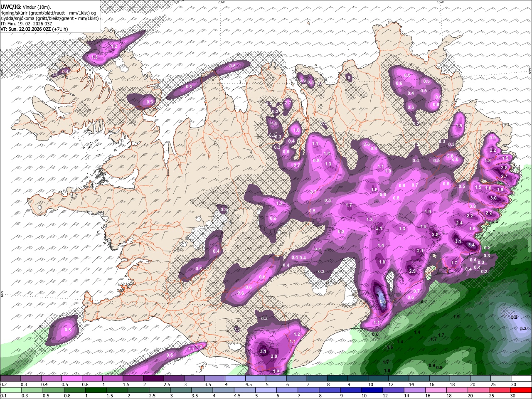Click the '3.4' precipitation value on the map
Screen dimensions: 532x399
coord(471,245)
